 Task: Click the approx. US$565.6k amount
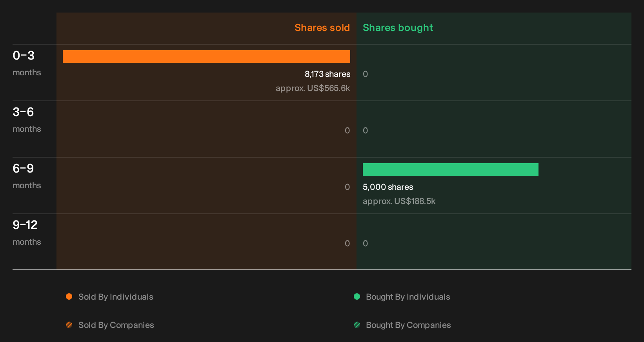[313, 88]
